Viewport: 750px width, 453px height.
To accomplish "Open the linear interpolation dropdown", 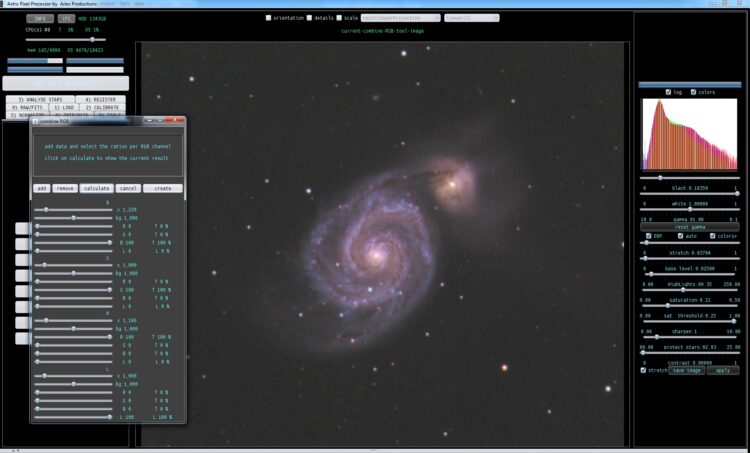I will pyautogui.click(x=472, y=18).
